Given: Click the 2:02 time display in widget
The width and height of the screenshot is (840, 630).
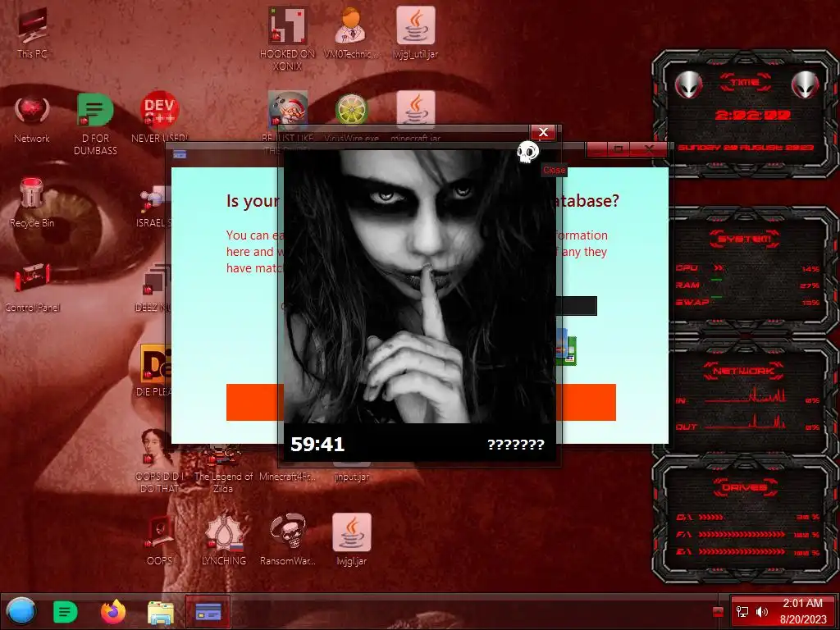Looking at the screenshot, I should (753, 115).
